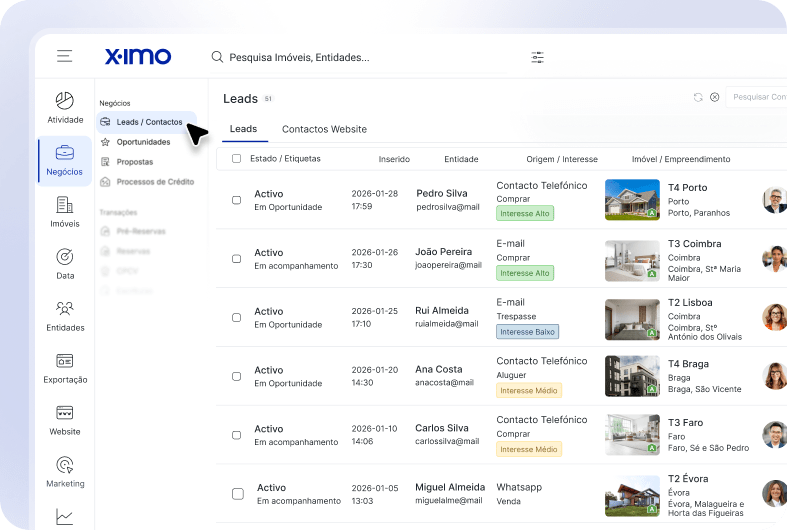Open Atividade in the sidebar
This screenshot has width=787, height=530.
pos(65,108)
